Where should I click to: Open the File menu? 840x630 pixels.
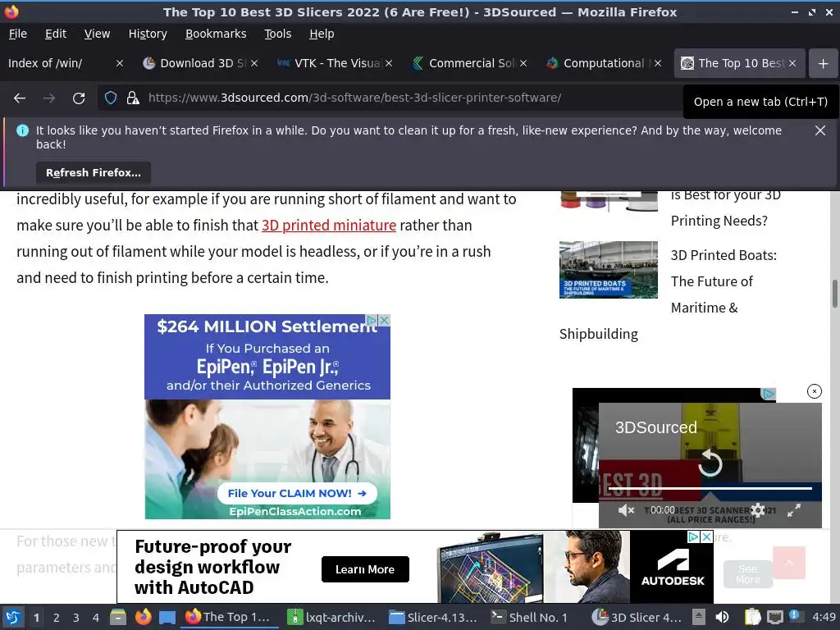coord(18,34)
